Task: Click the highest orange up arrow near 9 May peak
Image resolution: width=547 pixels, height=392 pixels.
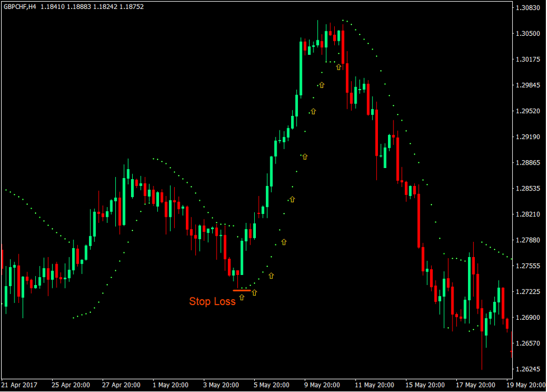Action: (338, 66)
